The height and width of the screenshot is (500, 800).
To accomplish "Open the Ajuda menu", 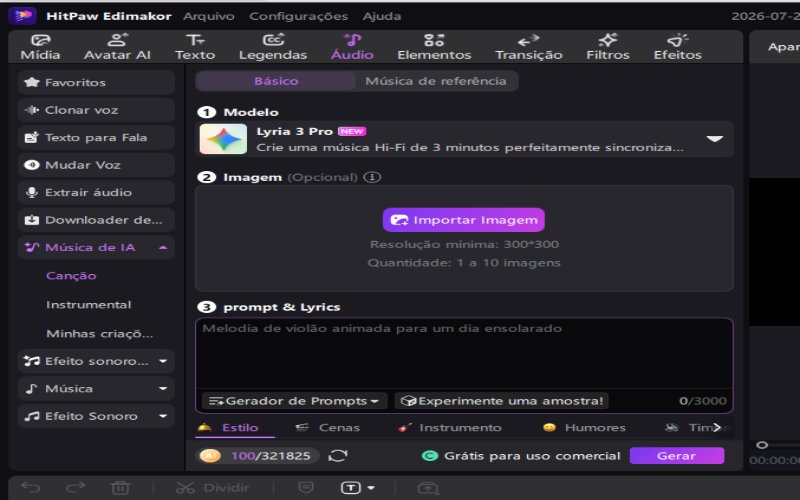I will click(x=382, y=16).
